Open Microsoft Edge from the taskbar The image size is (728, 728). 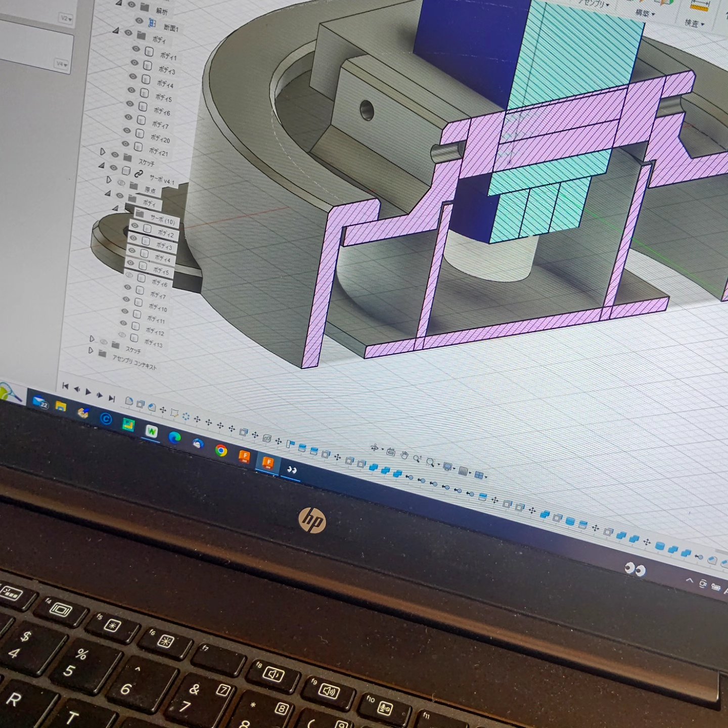pos(174,437)
